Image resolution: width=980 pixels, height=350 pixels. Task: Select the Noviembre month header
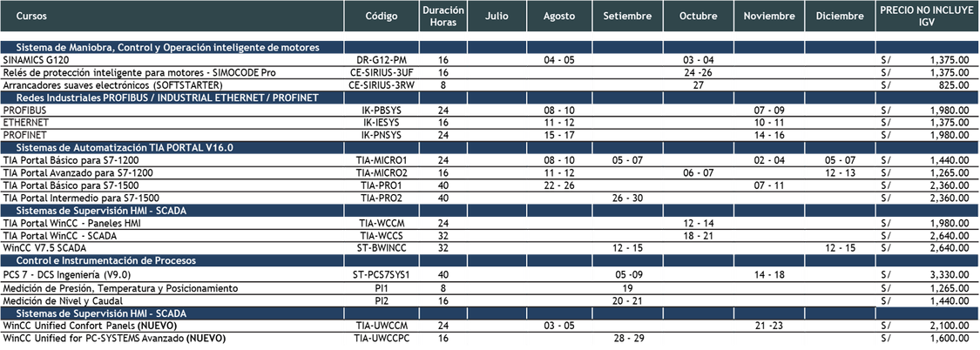[769, 17]
